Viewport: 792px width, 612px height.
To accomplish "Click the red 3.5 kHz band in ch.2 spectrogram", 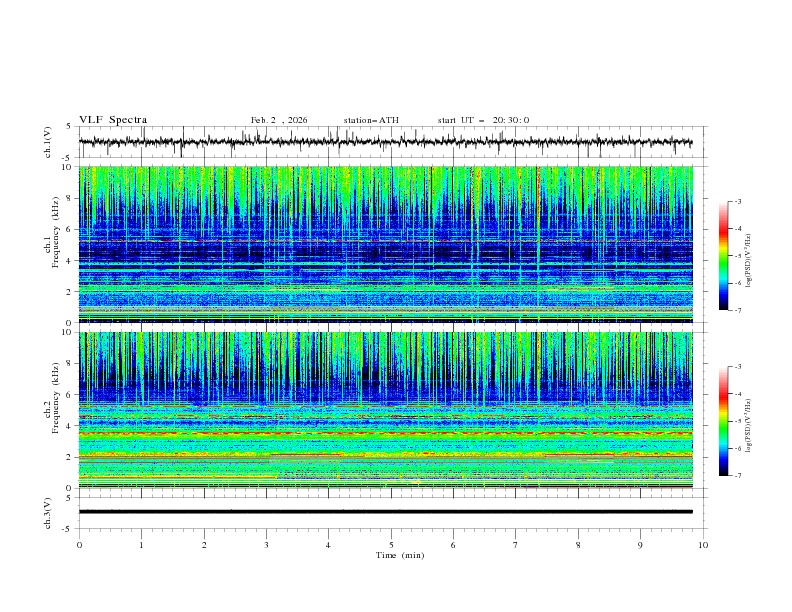I will (385, 433).
